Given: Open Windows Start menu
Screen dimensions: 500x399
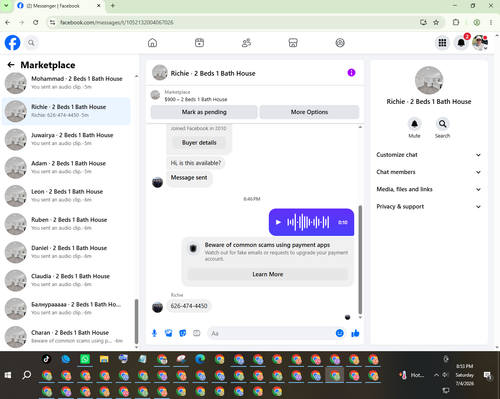Looking at the screenshot, I should 8,375.
